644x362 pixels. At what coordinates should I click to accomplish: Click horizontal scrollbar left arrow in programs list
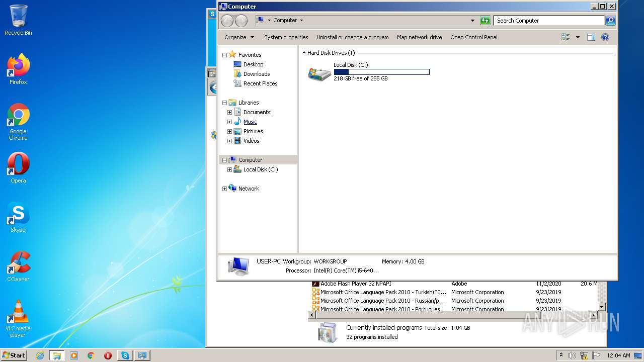(x=312, y=315)
